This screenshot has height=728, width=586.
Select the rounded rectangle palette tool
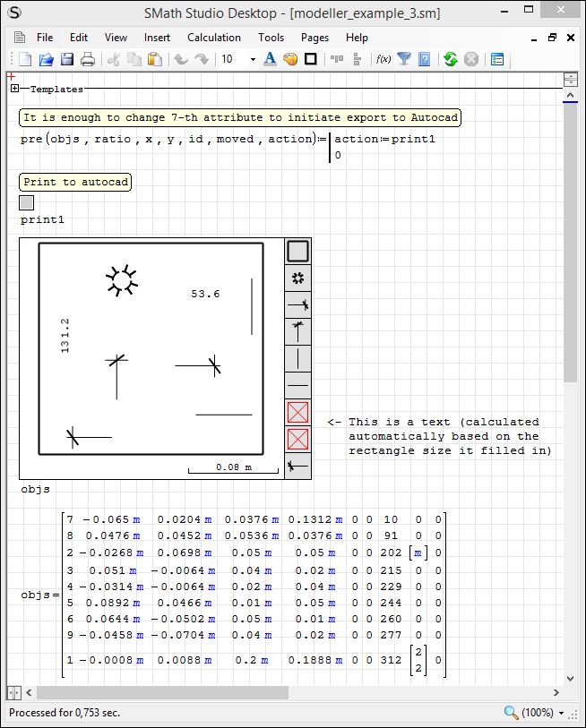(297, 252)
